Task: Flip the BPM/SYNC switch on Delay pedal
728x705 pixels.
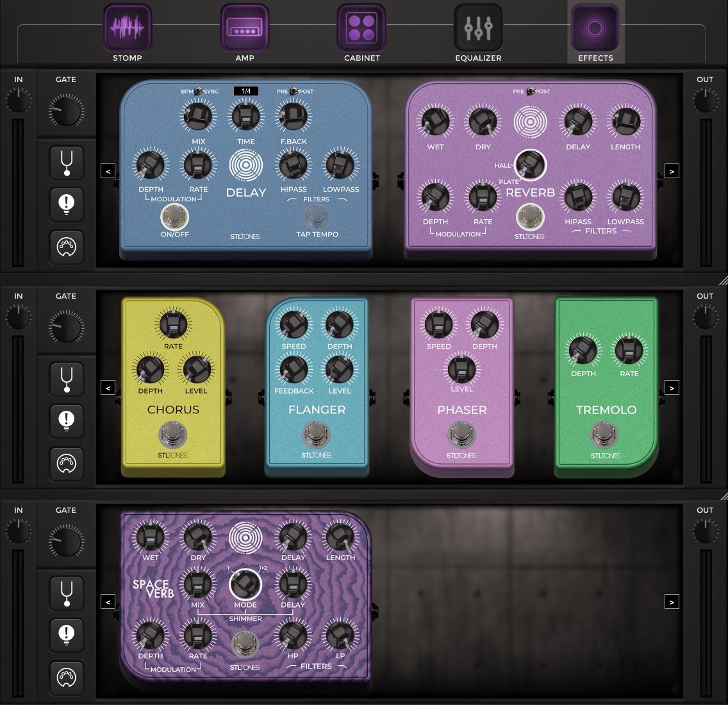Action: coord(199,92)
